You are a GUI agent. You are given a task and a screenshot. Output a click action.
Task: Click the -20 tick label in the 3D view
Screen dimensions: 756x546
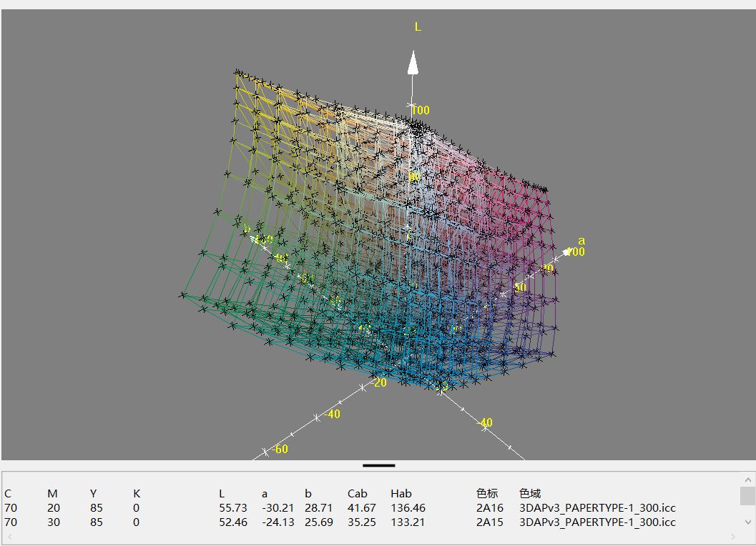tap(380, 382)
